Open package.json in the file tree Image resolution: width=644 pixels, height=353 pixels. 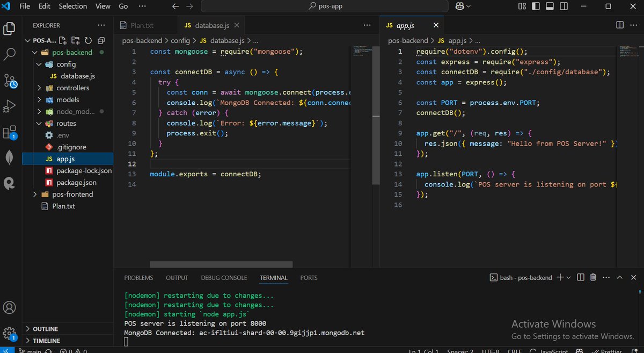(68, 182)
